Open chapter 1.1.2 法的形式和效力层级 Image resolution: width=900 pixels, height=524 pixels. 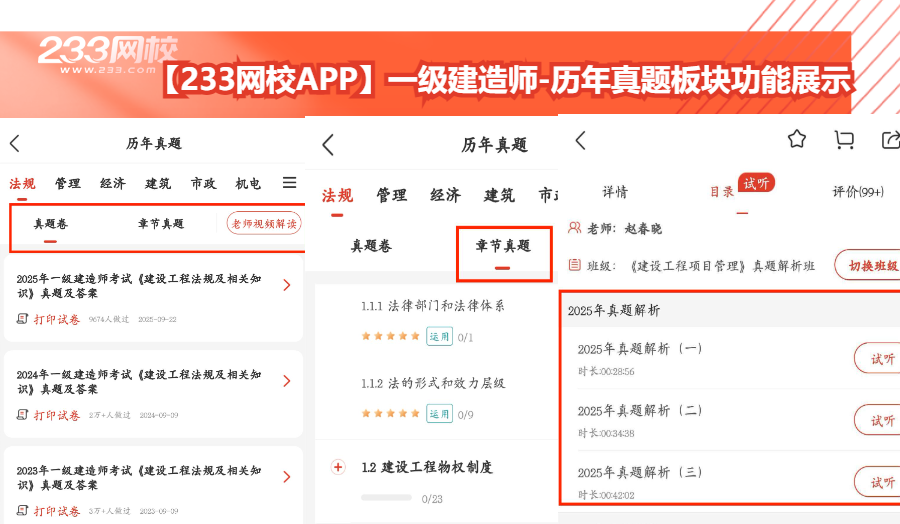tap(433, 383)
